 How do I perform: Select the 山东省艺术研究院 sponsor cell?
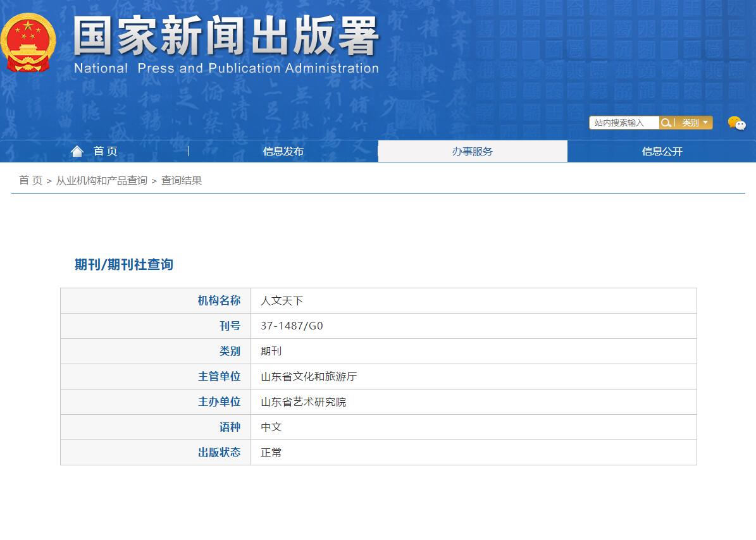click(x=303, y=402)
